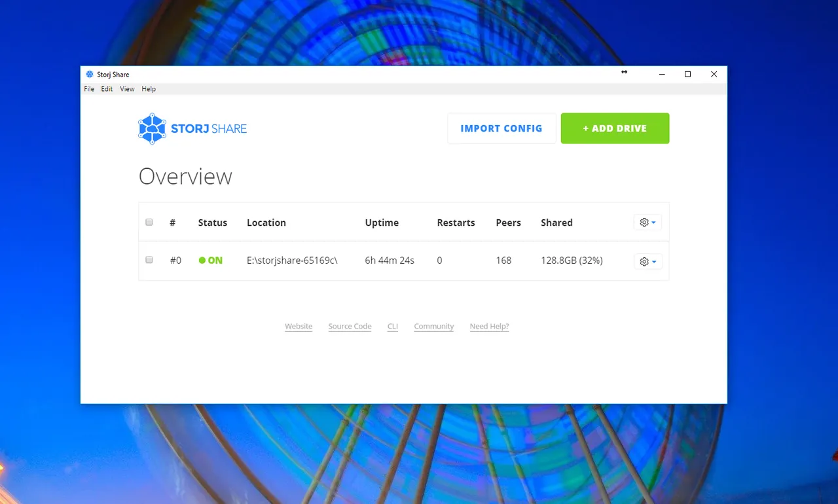838x504 pixels.
Task: Open the gear menu in the table header
Action: (647, 223)
